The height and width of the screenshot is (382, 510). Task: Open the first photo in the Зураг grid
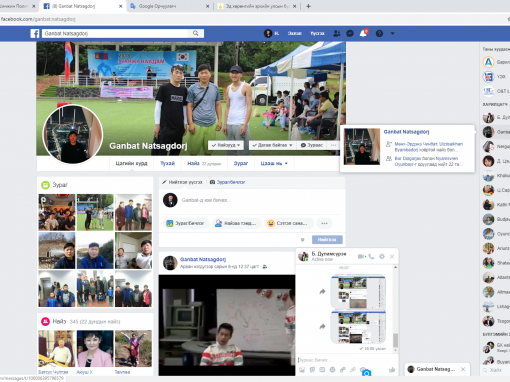pyautogui.click(x=57, y=212)
